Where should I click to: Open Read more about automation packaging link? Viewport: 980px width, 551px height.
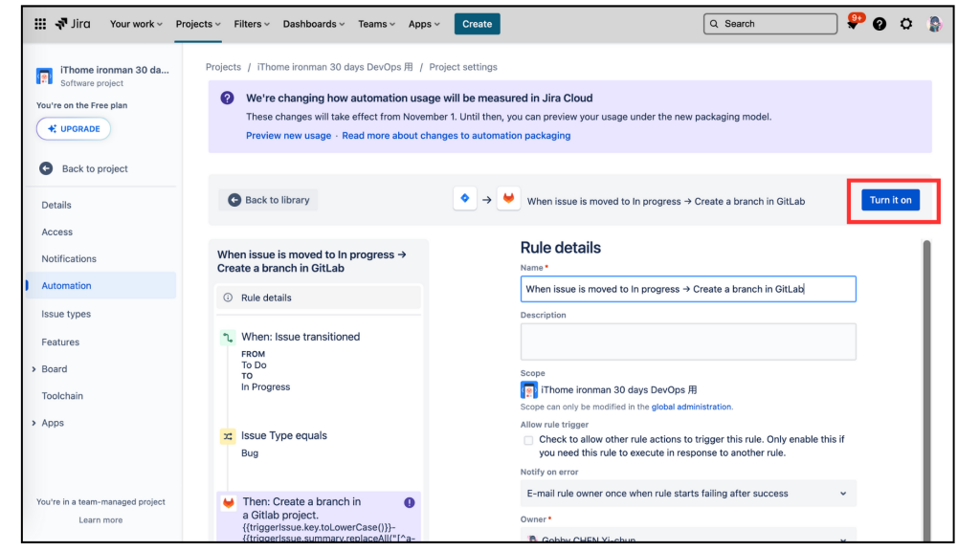(457, 136)
